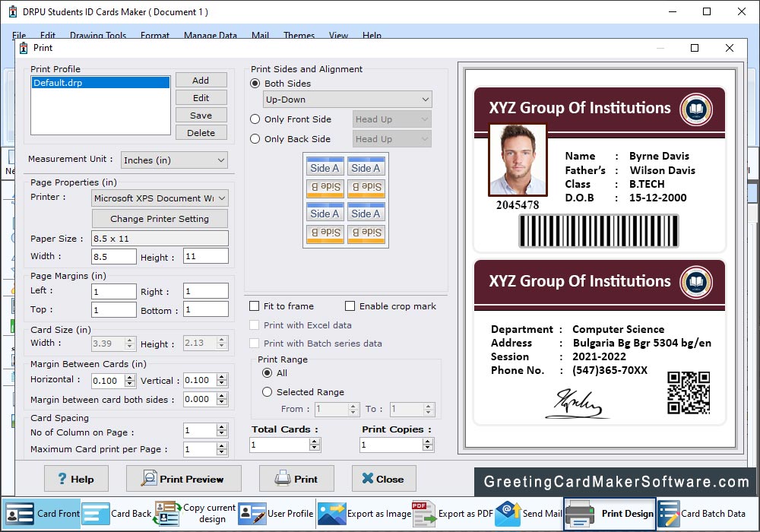The image size is (760, 532).
Task: Click the barcode on card preview
Action: click(x=599, y=231)
